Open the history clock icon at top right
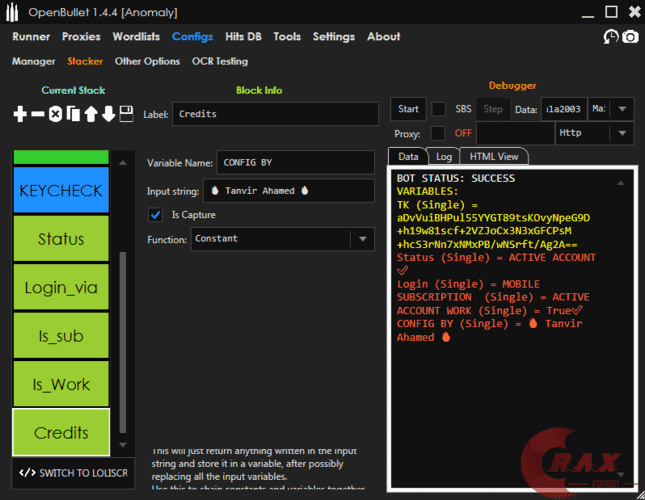The width and height of the screenshot is (645, 500). [610, 37]
